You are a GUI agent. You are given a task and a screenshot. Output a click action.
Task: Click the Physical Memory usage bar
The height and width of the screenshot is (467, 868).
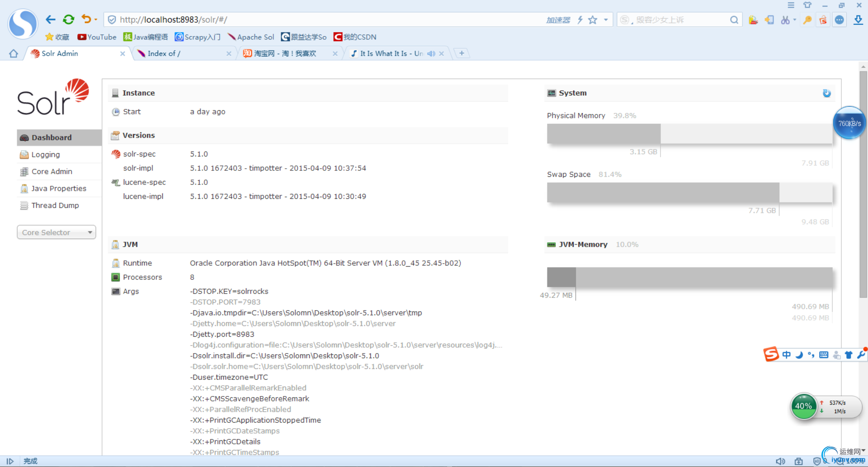tap(689, 134)
